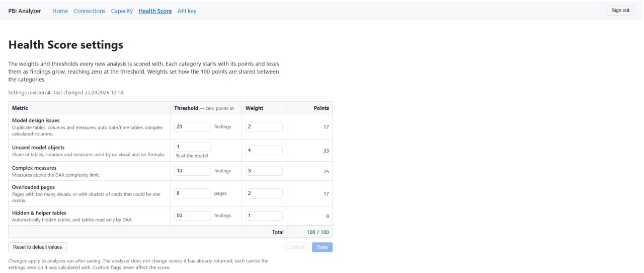This screenshot has height=273, width=644.
Task: Edit the Overloaded pages threshold field
Action: click(193, 193)
